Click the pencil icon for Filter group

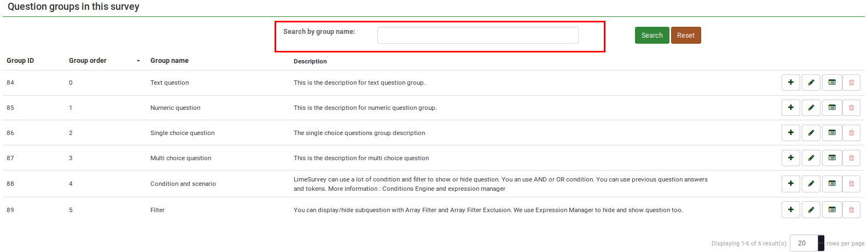coord(811,210)
